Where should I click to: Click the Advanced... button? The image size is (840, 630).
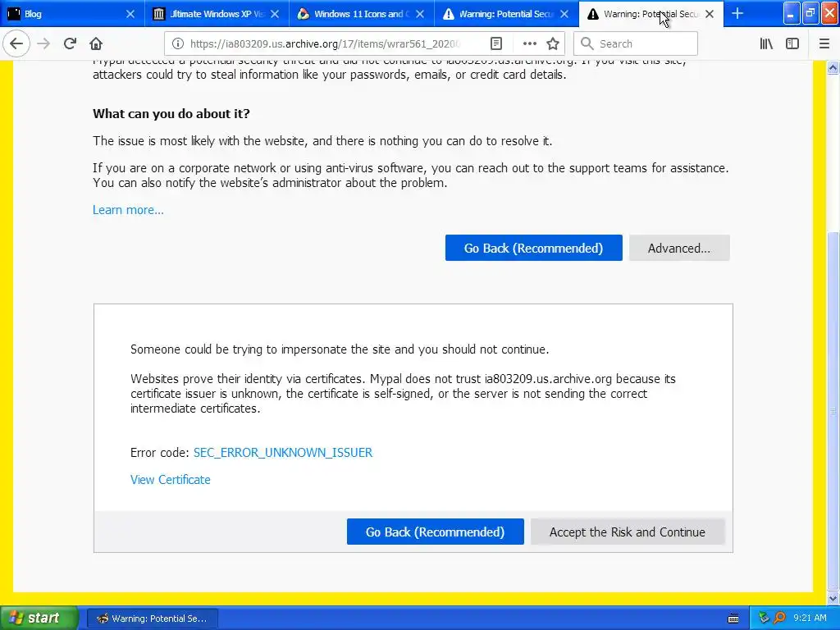tap(679, 248)
